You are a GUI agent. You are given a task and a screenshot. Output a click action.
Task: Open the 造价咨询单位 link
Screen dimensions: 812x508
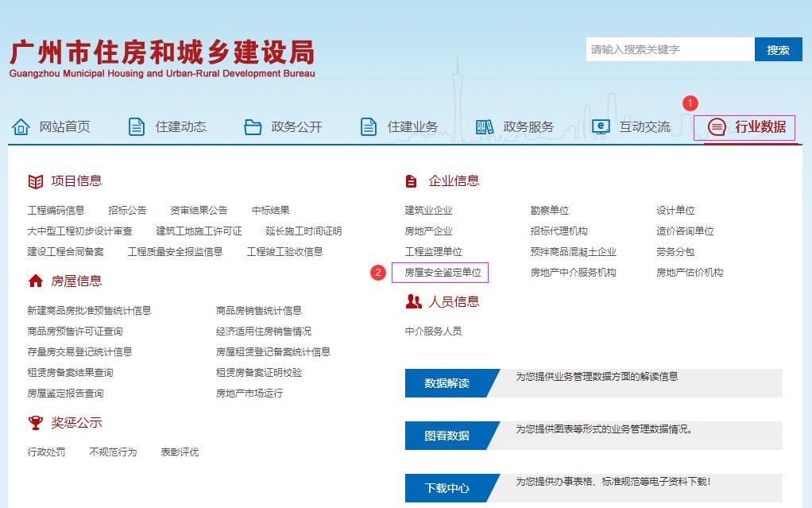(x=685, y=231)
